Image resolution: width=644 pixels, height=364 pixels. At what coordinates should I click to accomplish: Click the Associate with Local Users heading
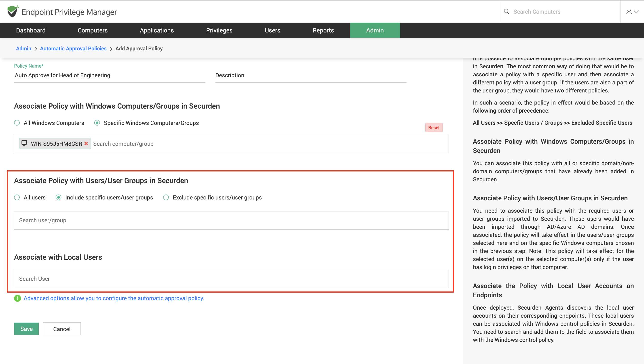point(58,257)
